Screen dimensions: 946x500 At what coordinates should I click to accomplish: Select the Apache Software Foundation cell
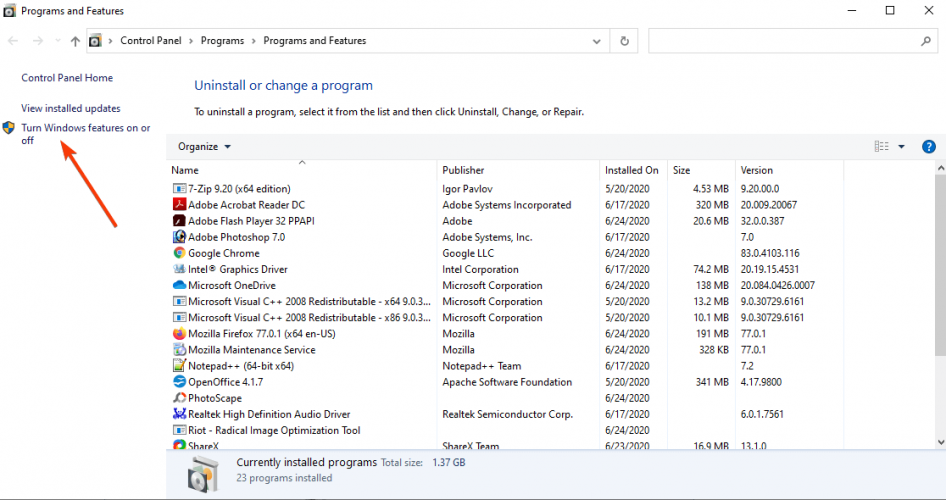507,382
